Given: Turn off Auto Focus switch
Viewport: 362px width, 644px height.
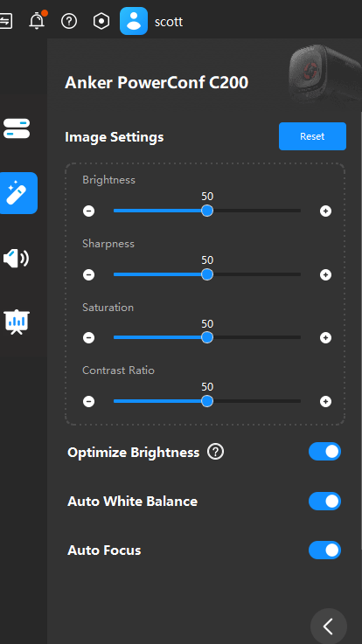Looking at the screenshot, I should point(324,550).
